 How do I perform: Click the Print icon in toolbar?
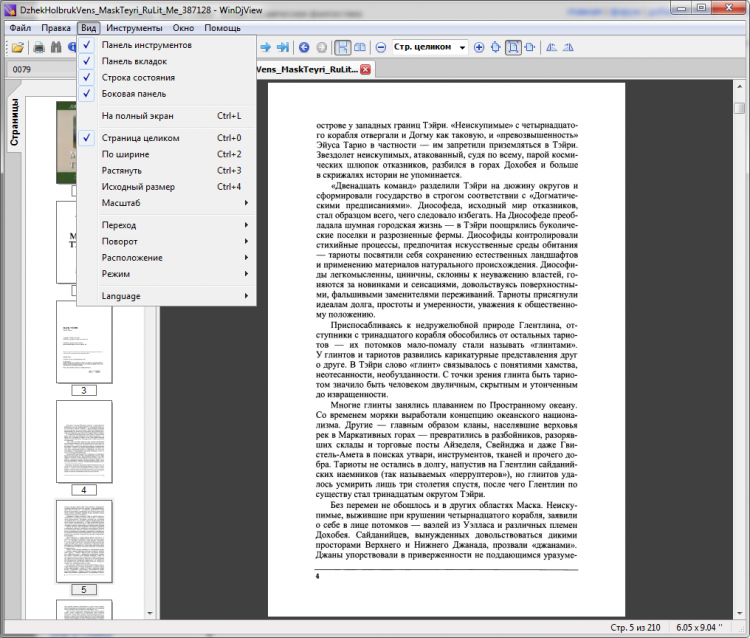tap(39, 47)
